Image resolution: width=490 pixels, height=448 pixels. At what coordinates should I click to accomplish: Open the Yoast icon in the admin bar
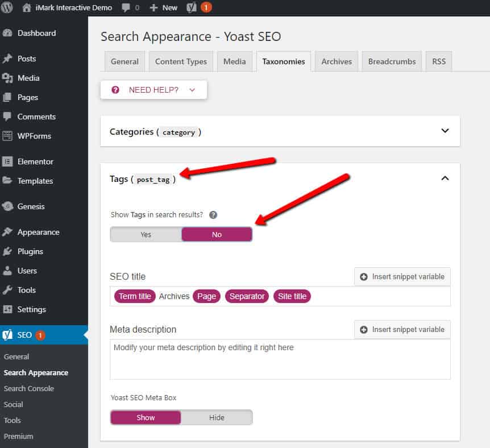pos(191,7)
